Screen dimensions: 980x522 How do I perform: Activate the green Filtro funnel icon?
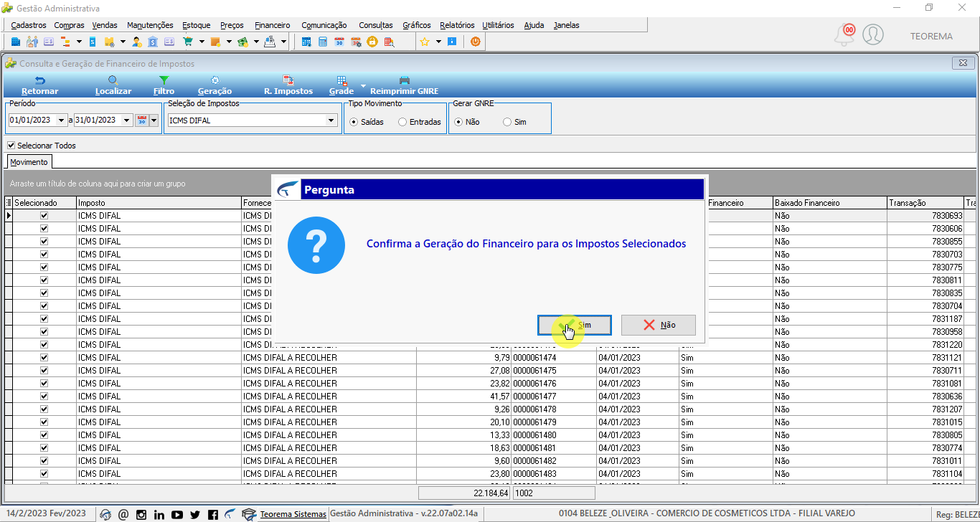(164, 80)
